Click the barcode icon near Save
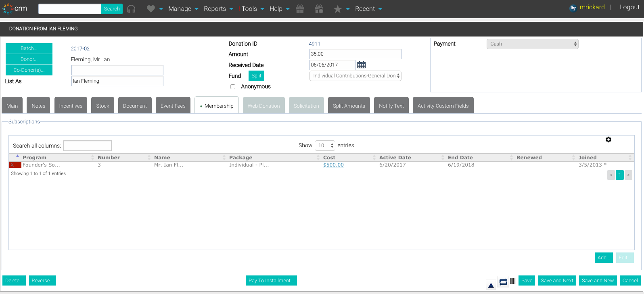644x294 pixels. 513,281
